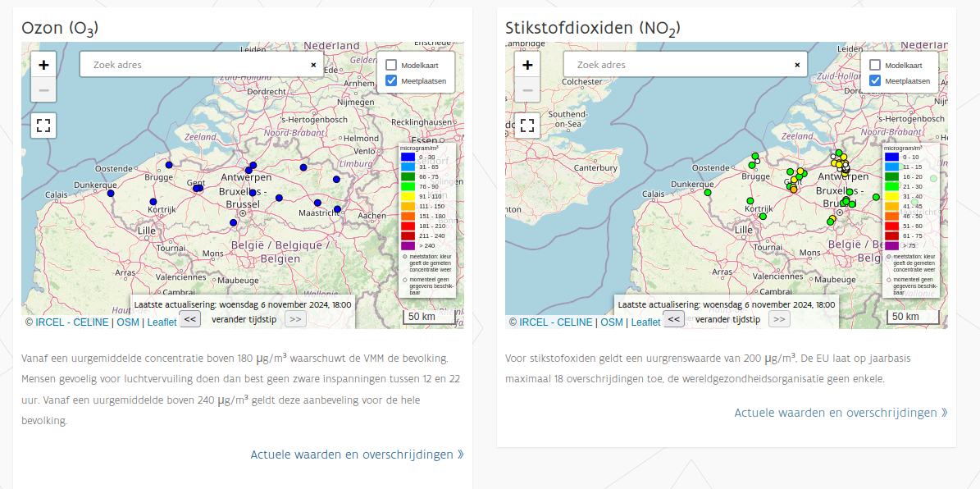Clear the Ozon map address search
This screenshot has height=489, width=980.
tap(313, 65)
